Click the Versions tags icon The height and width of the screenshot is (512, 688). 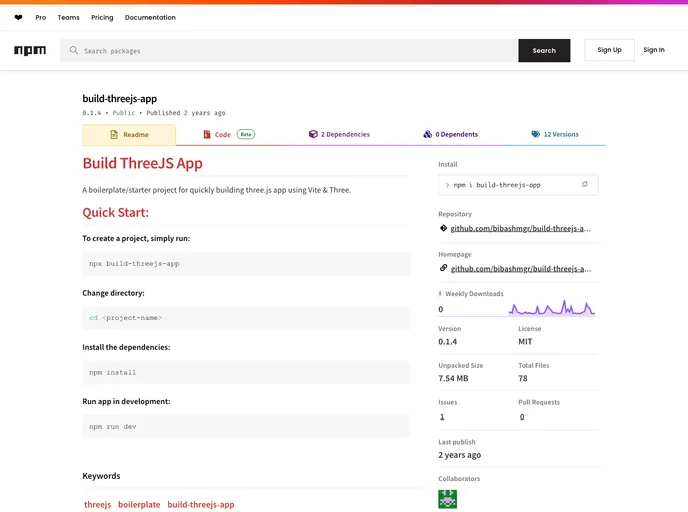pyautogui.click(x=536, y=134)
